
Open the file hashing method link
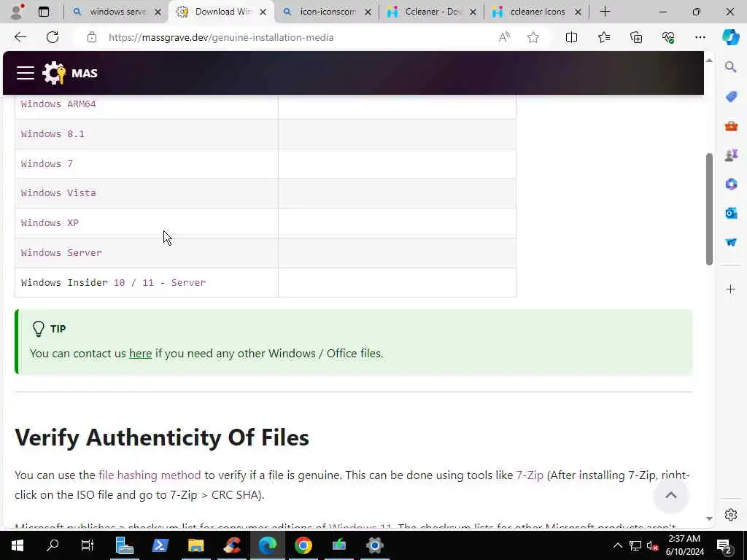pos(150,475)
